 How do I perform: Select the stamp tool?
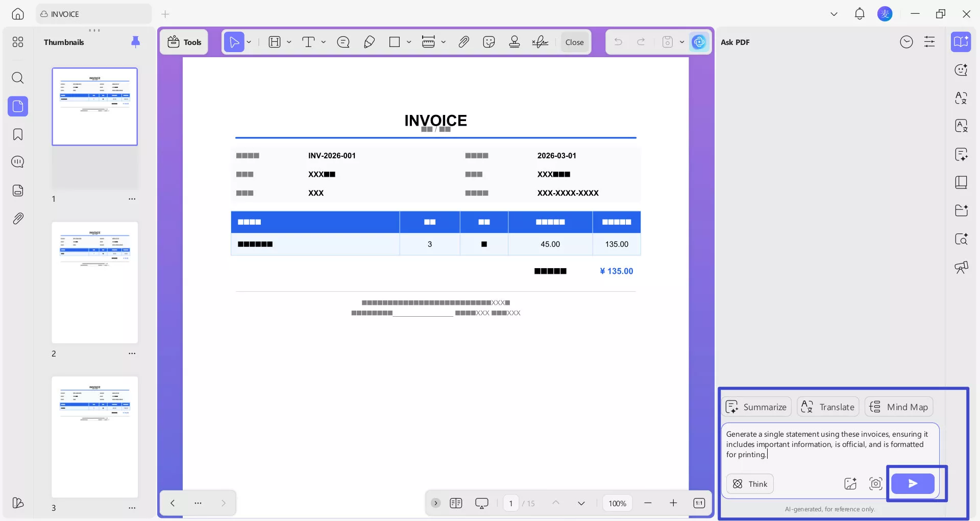(514, 42)
